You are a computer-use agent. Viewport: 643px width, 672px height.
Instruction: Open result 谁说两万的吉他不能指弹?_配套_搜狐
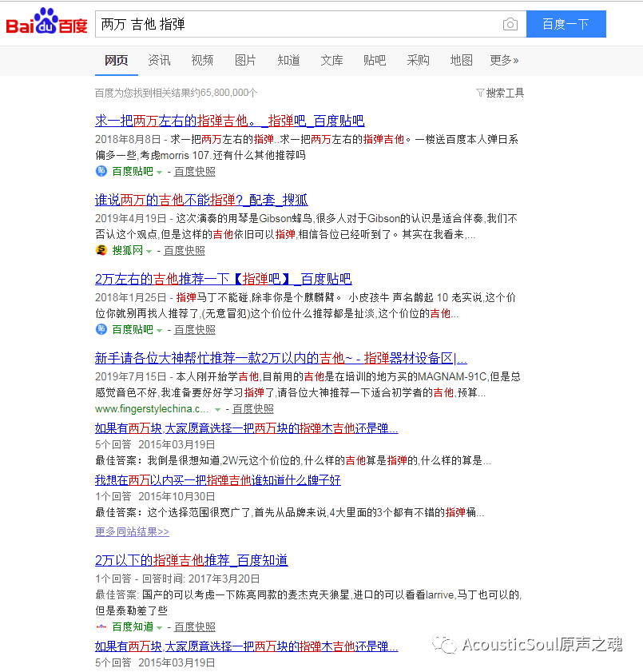(201, 200)
